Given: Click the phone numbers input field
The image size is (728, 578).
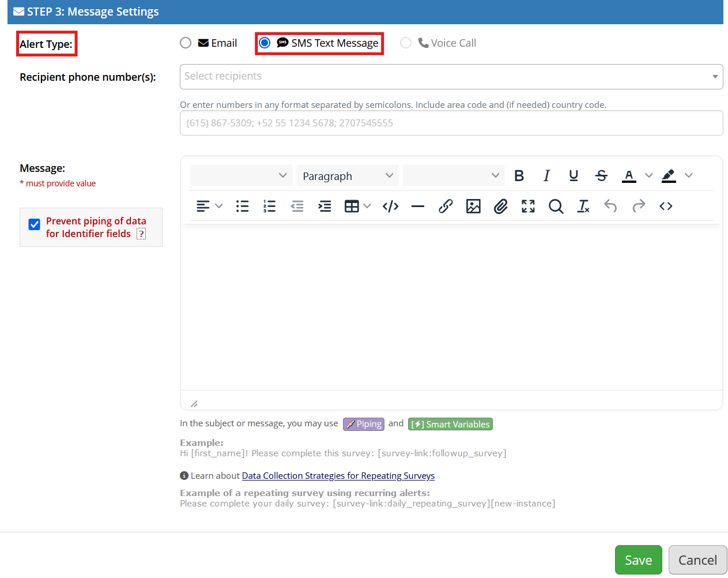Looking at the screenshot, I should coord(451,123).
